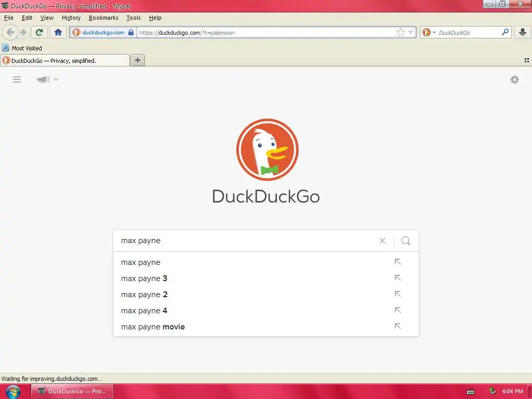
Task: Fill query using arrow beside 'max payne 2'
Action: (x=397, y=294)
